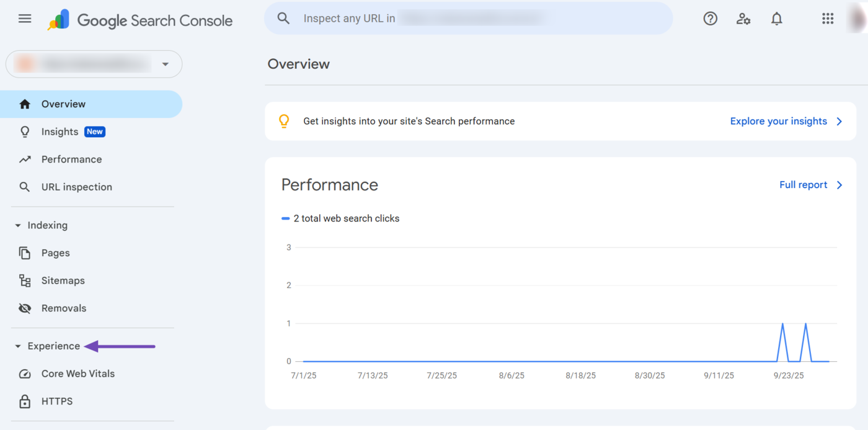Image resolution: width=868 pixels, height=430 pixels.
Task: Collapse the Experience section
Action: pos(18,346)
